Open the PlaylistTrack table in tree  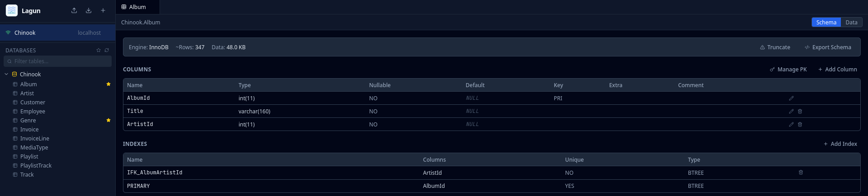pos(36,165)
